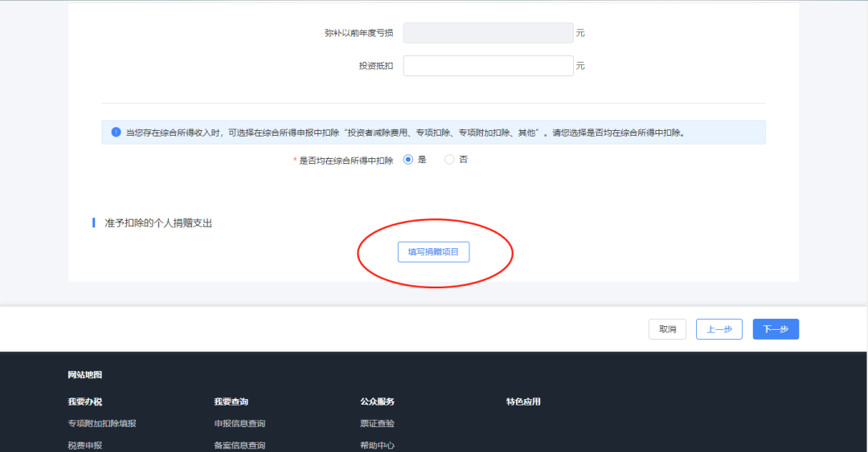Click the 特色应用 footer heading

[x=523, y=401]
